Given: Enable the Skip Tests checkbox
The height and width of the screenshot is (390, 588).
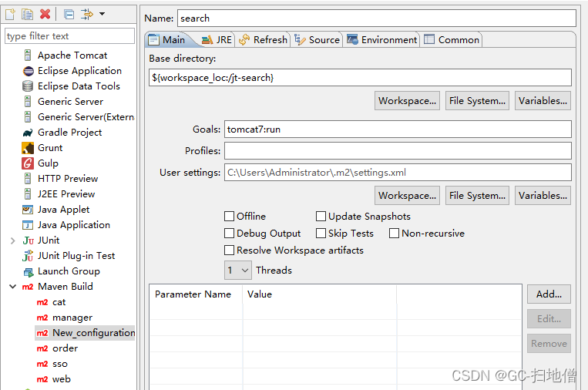Looking at the screenshot, I should (x=321, y=234).
